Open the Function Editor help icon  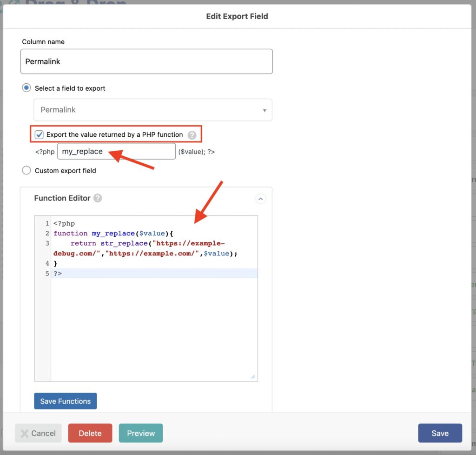click(x=98, y=198)
